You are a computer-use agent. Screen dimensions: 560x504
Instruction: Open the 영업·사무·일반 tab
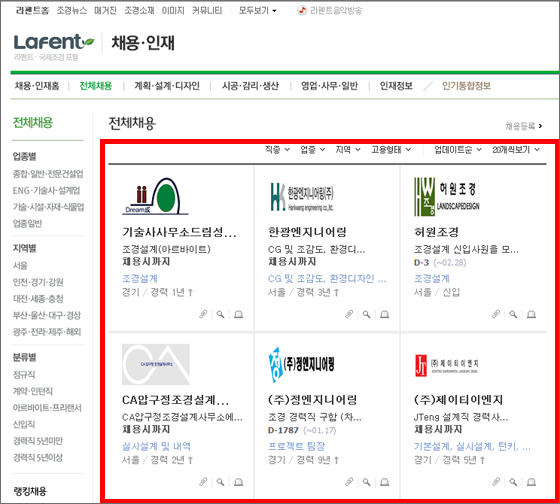329,86
